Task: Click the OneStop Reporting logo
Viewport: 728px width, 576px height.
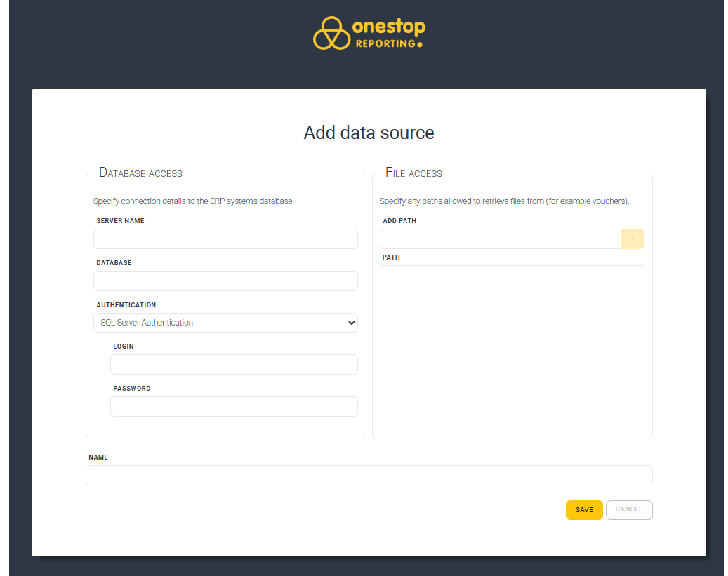Action: 369,33
